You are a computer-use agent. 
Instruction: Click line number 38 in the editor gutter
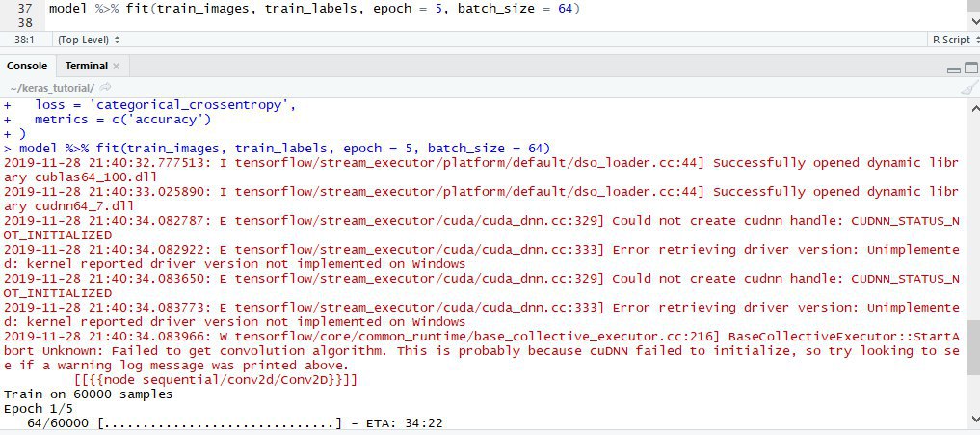(x=25, y=22)
